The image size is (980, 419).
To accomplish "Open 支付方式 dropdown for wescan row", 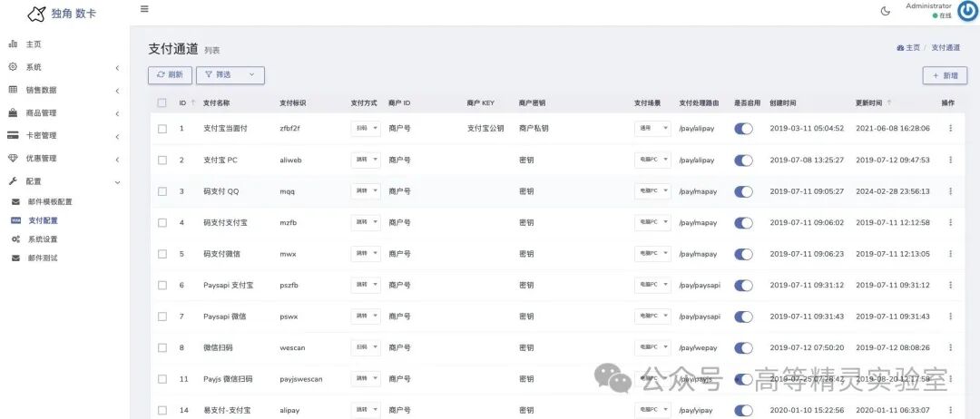I will click(366, 347).
